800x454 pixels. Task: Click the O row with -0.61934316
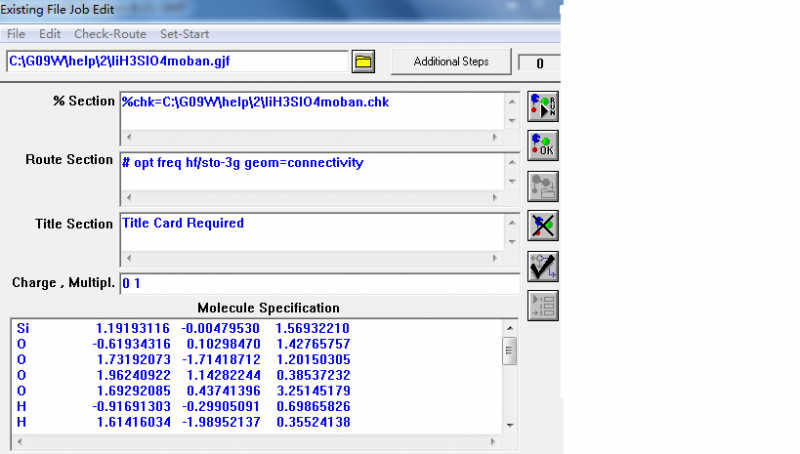[x=183, y=344]
